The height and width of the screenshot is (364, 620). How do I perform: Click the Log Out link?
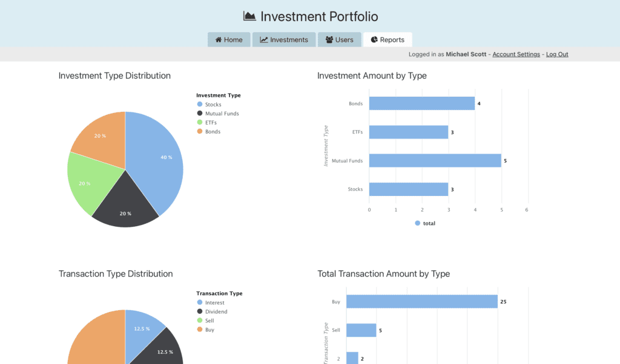click(x=557, y=54)
